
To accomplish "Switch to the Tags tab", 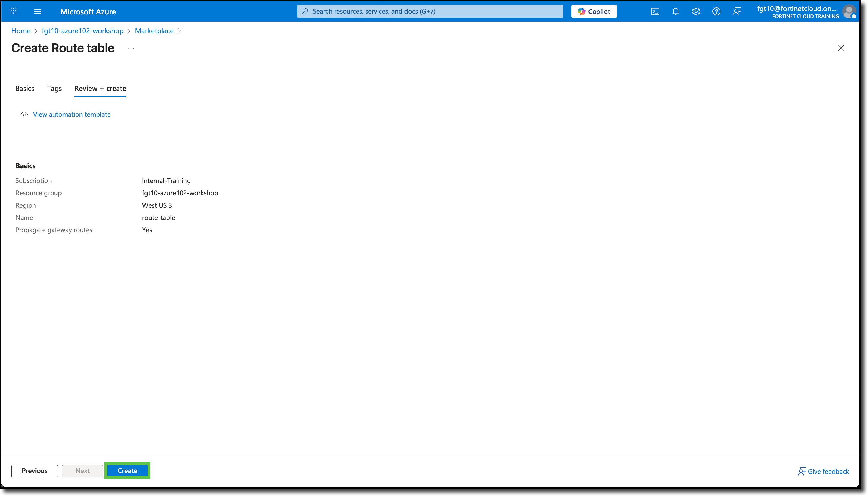I will (54, 88).
